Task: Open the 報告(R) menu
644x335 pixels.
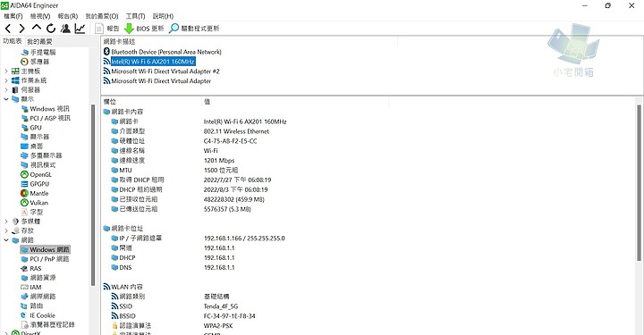Action: (67, 16)
